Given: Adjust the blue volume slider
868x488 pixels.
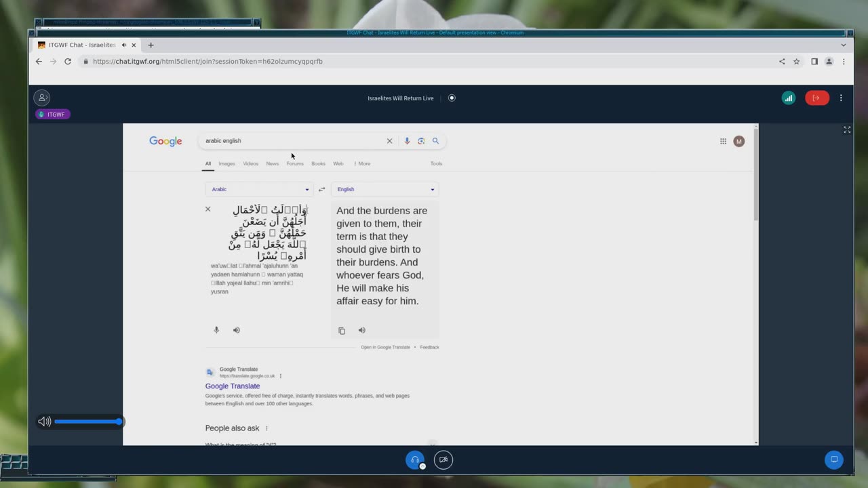Looking at the screenshot, I should point(88,422).
